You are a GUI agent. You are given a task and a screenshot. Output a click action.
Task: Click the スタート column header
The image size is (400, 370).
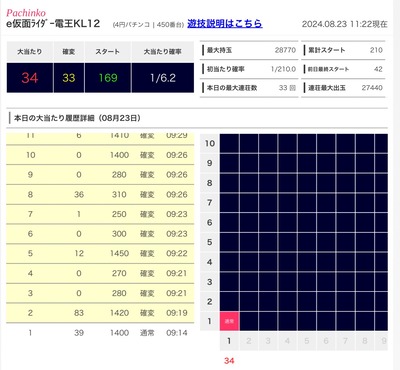pyautogui.click(x=108, y=52)
